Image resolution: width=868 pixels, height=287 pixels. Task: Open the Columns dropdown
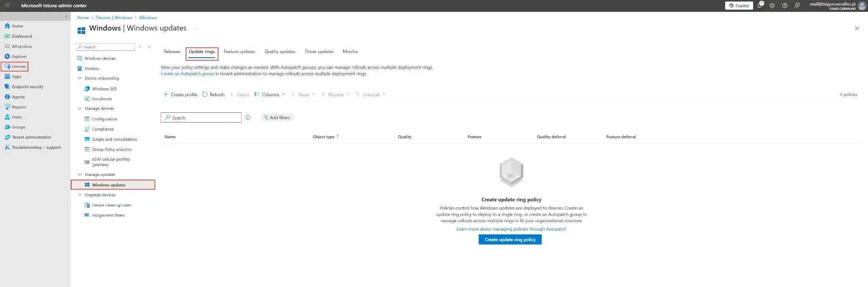[x=270, y=95]
